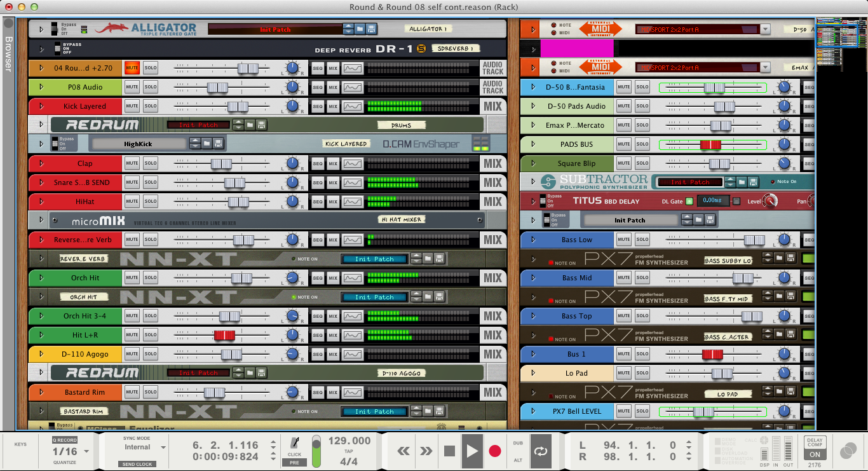Fast forward the song position
The width and height of the screenshot is (868, 471).
click(426, 451)
